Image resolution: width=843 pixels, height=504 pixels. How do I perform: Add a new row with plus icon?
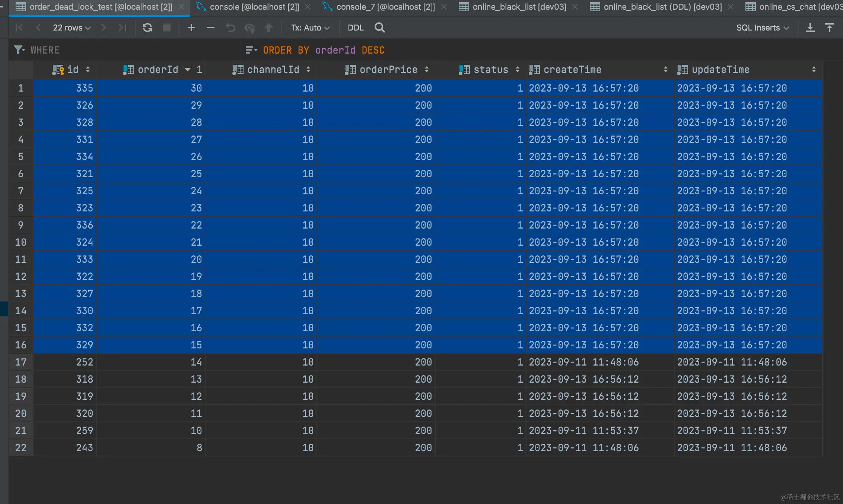pos(191,28)
